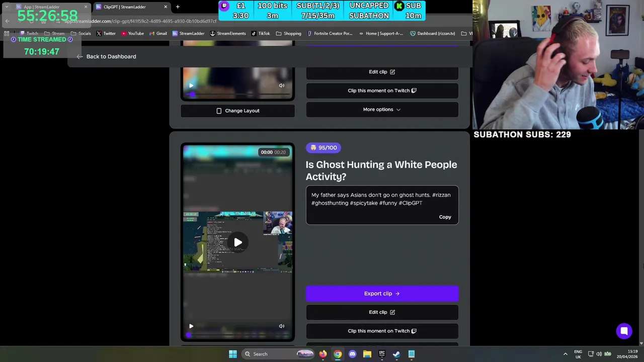The image size is (644, 362).
Task: Open a new browser tab
Action: point(178,7)
